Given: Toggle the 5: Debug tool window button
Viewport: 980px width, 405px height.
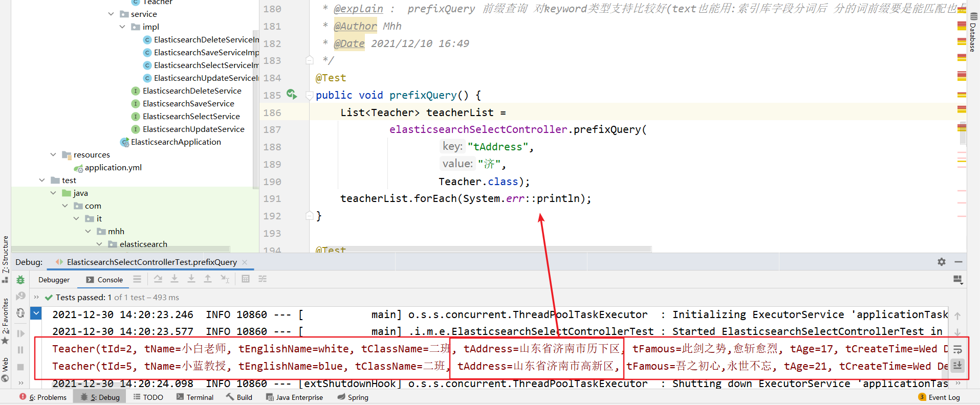Looking at the screenshot, I should coord(100,397).
